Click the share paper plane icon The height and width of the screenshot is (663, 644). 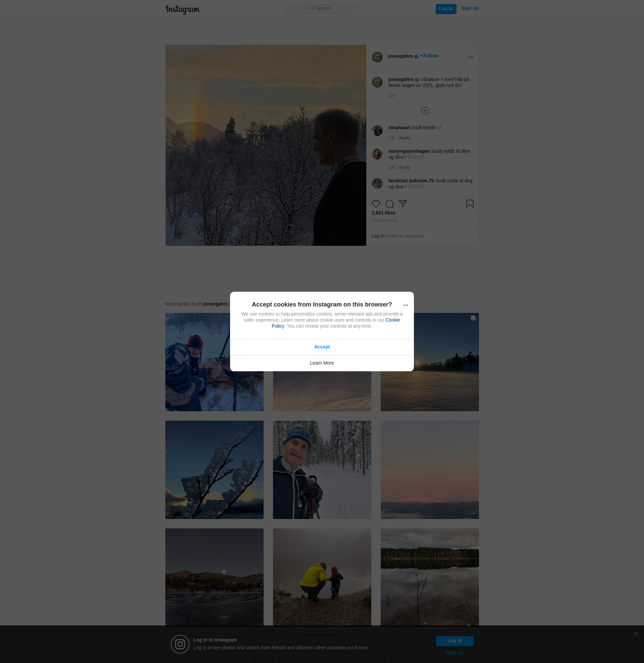(x=402, y=204)
